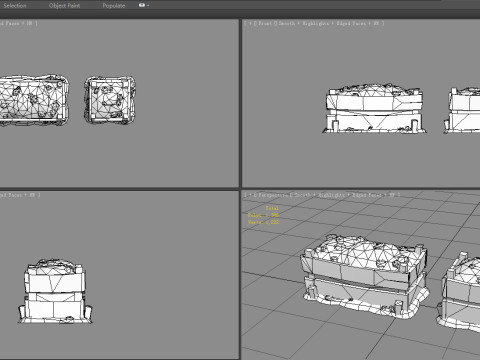
Task: Select the partial crate in the Perspective viewport
Action: (x=459, y=293)
